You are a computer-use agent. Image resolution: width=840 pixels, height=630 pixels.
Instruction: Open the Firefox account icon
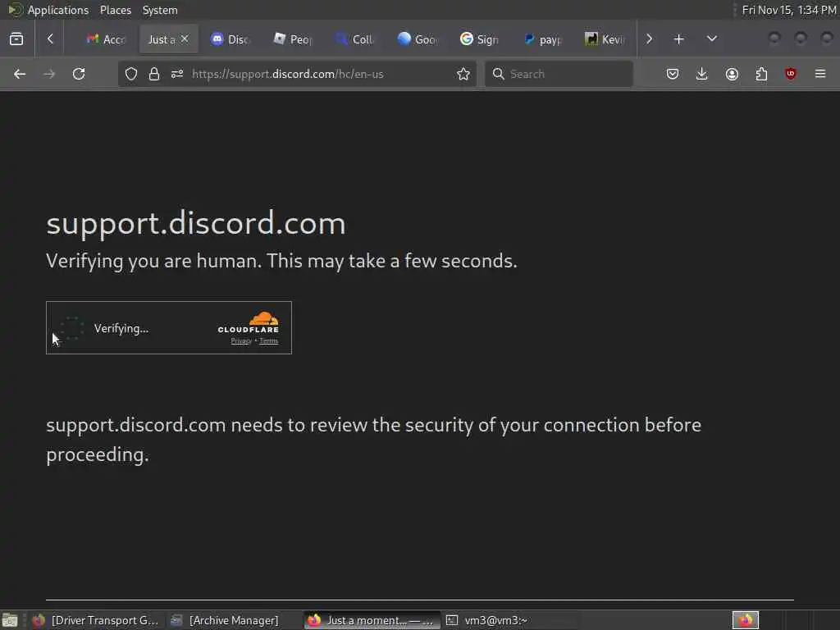click(732, 74)
